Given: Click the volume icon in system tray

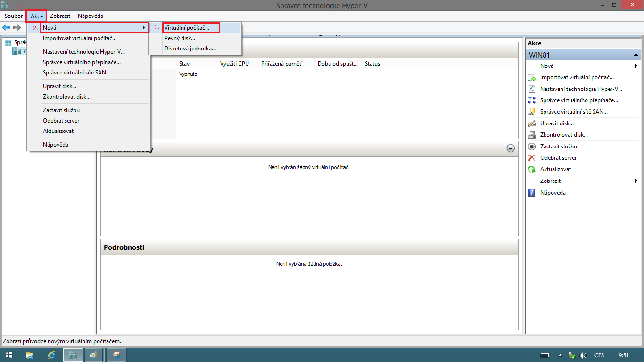Looking at the screenshot, I should click(x=582, y=355).
